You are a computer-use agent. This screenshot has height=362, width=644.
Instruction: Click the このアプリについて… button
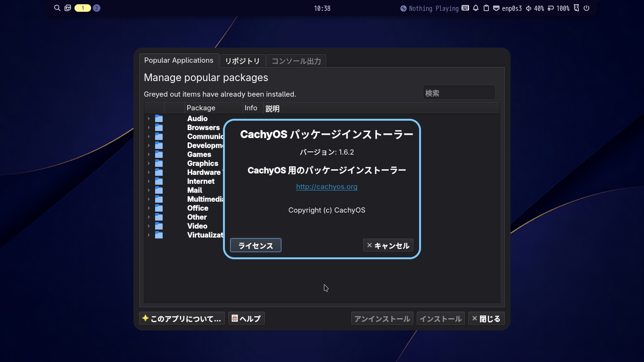click(x=182, y=319)
